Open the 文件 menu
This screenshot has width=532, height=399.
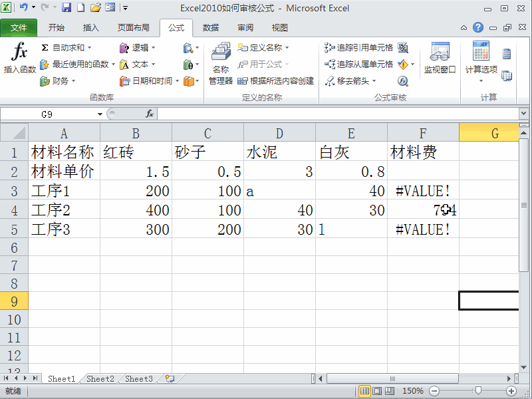[x=19, y=27]
